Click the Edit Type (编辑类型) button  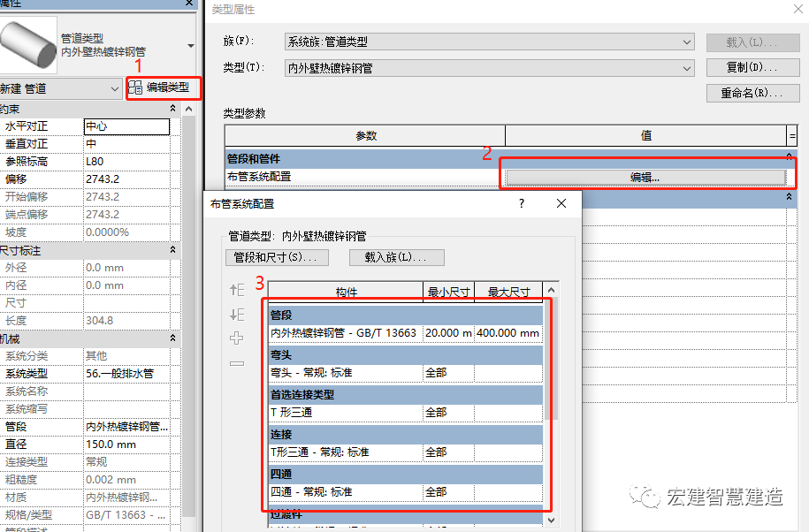pyautogui.click(x=164, y=87)
